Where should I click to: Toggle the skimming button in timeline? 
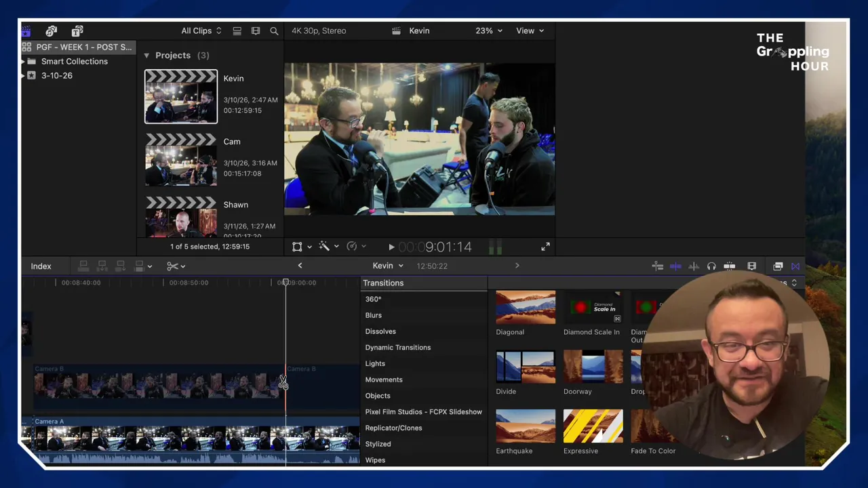[x=675, y=266]
